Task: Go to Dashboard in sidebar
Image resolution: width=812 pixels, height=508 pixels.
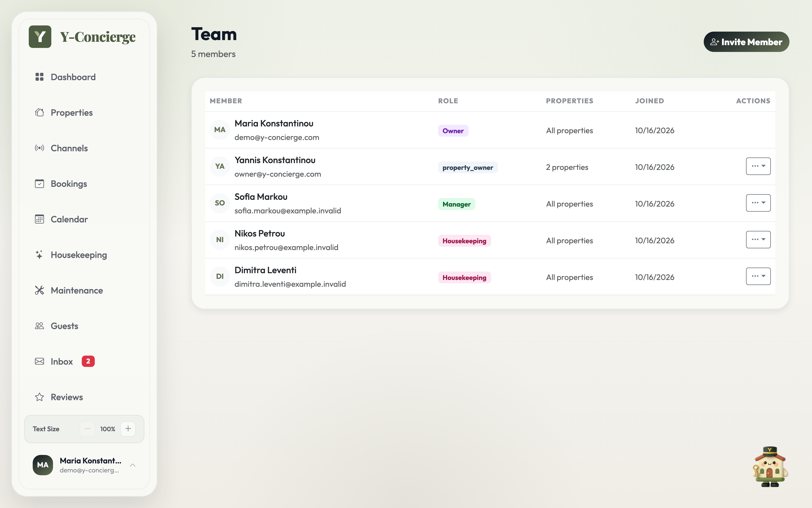Action: point(85,77)
